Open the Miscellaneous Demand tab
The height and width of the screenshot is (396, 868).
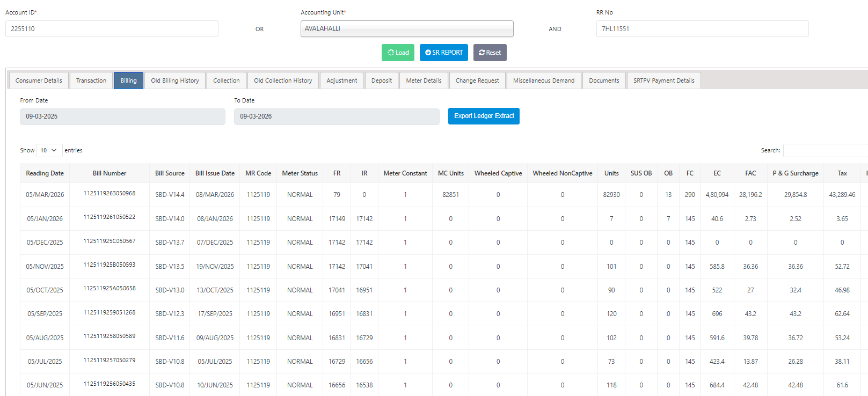[543, 80]
